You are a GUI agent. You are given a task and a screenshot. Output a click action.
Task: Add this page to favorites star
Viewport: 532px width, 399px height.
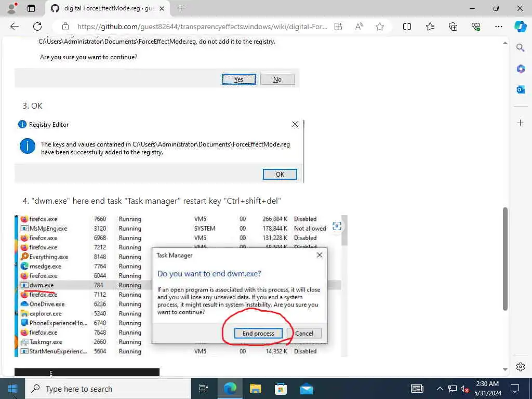point(380,26)
